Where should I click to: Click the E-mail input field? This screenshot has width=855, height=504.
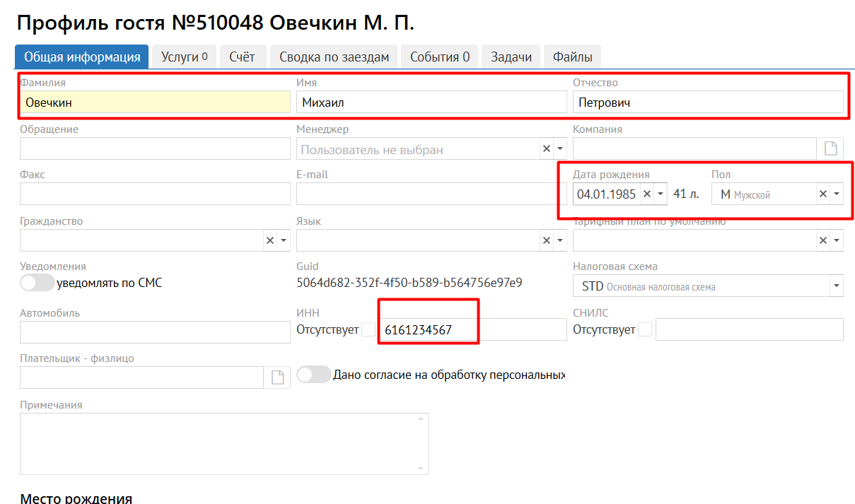click(431, 194)
